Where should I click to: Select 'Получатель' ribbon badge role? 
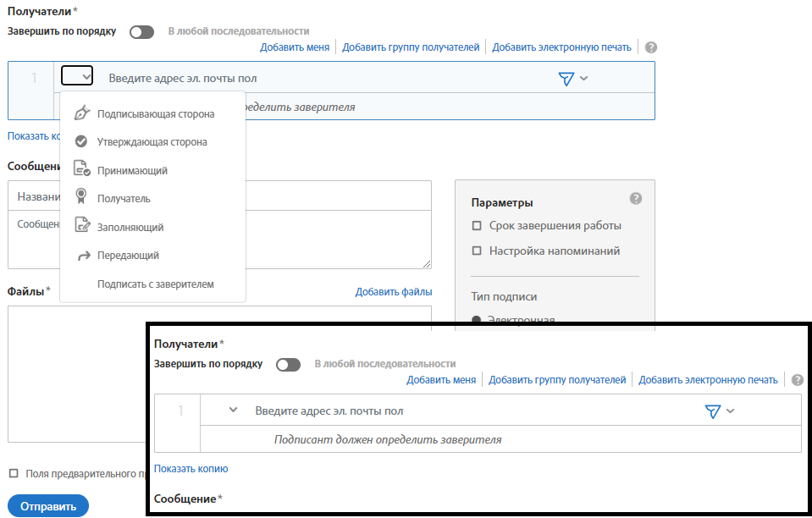152,198
